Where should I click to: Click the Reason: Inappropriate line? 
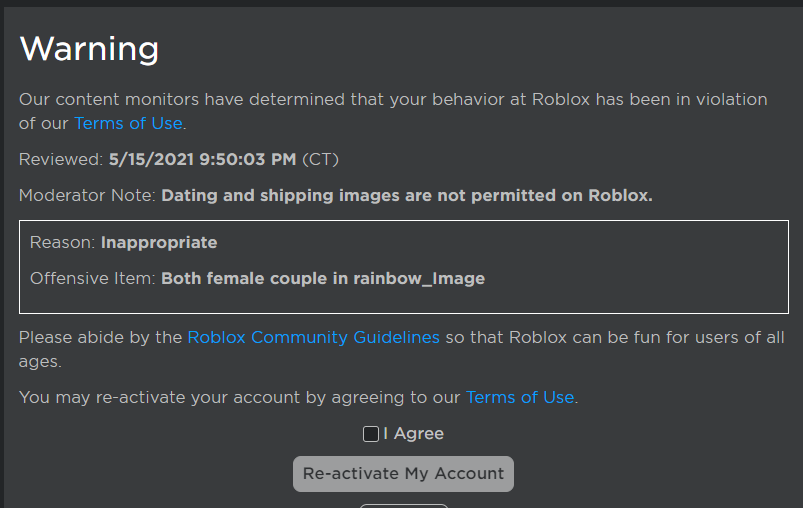tap(123, 243)
